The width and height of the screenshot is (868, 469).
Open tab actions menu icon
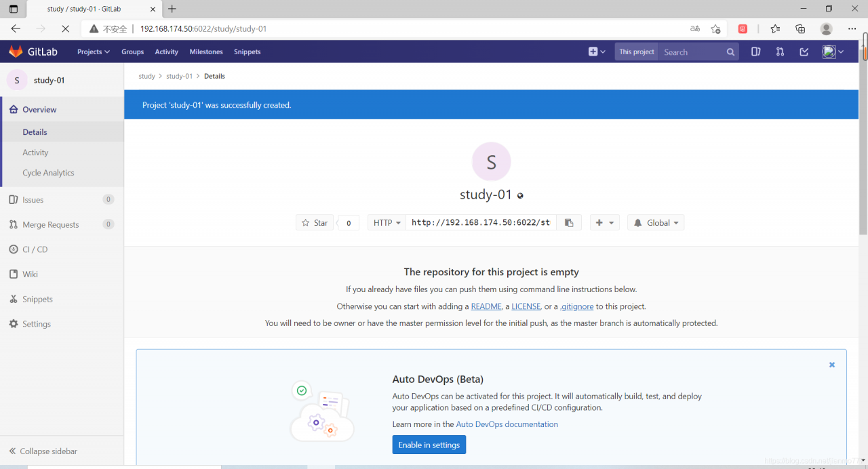click(14, 9)
